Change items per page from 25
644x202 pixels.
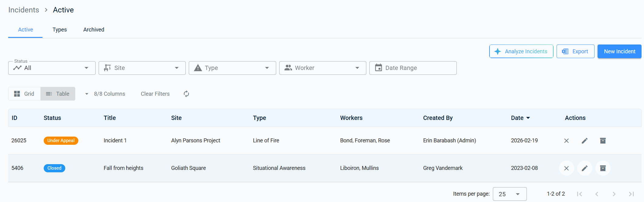click(x=510, y=194)
